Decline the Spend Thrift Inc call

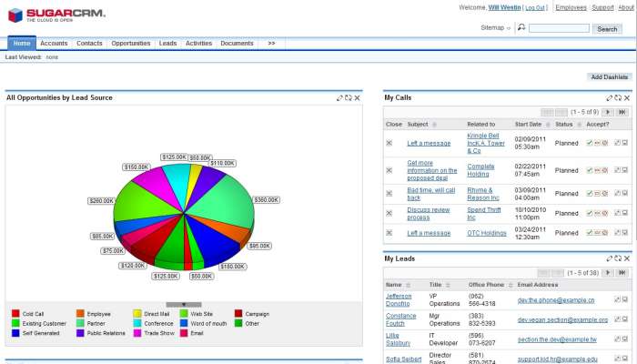[x=604, y=214]
